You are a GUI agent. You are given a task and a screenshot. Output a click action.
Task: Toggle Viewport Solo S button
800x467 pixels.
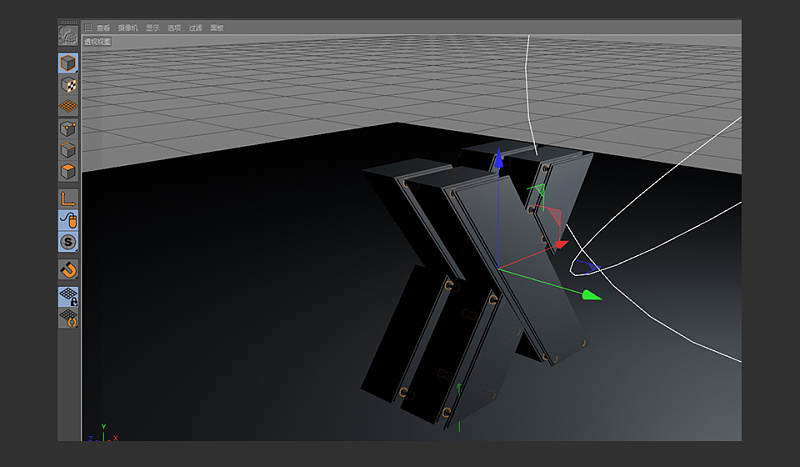coord(68,241)
